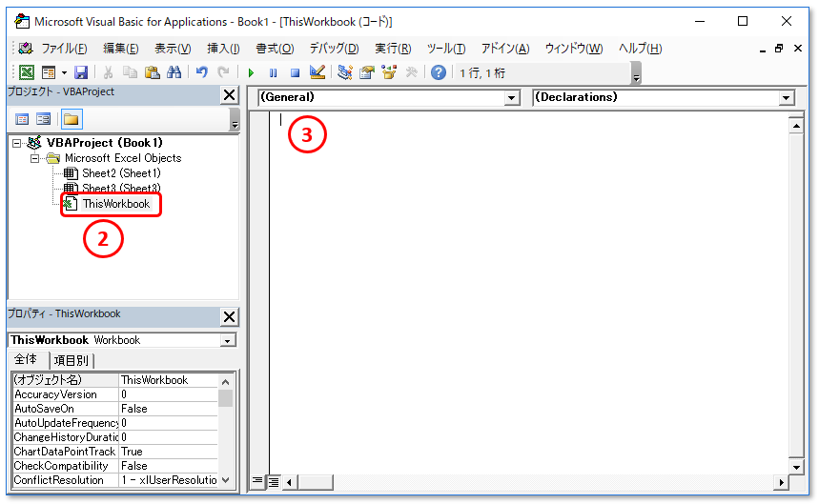Open the 挿入(I) menu
The height and width of the screenshot is (504, 819).
223,49
